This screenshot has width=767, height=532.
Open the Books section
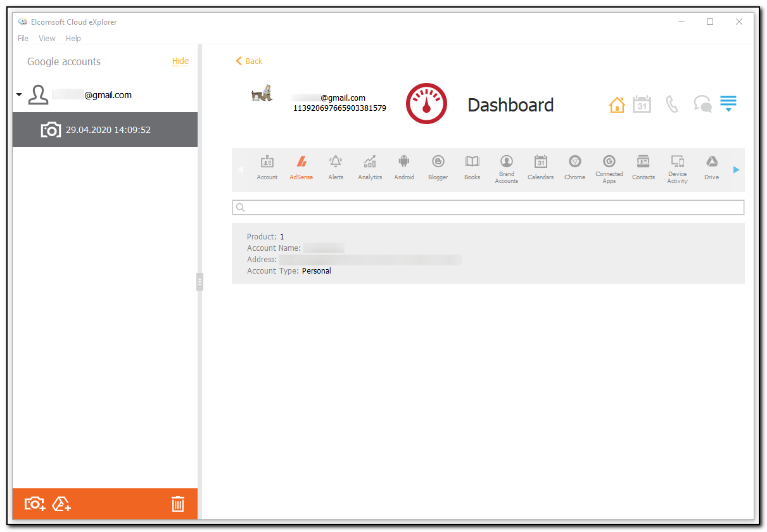(472, 167)
